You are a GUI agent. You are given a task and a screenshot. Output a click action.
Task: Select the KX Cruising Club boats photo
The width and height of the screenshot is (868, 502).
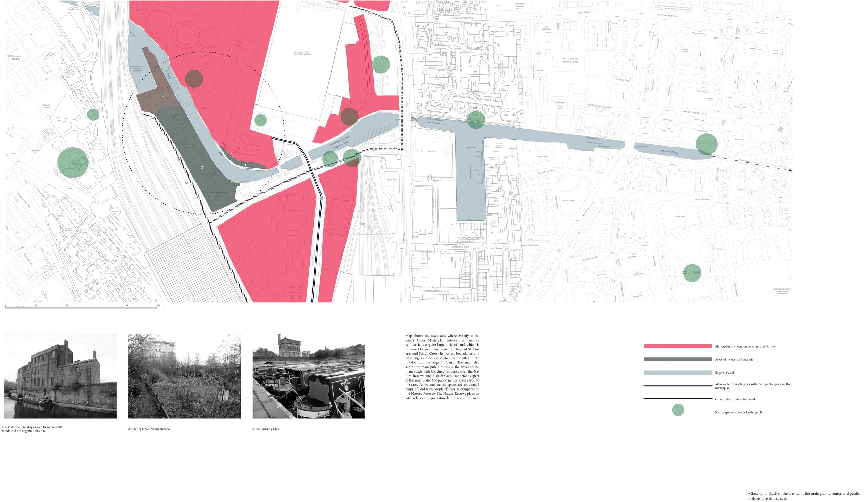tap(309, 376)
